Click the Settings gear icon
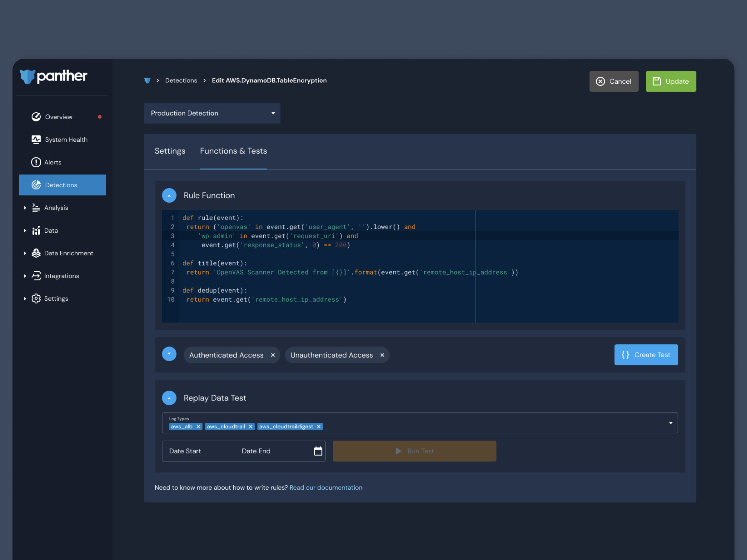 [x=36, y=299]
